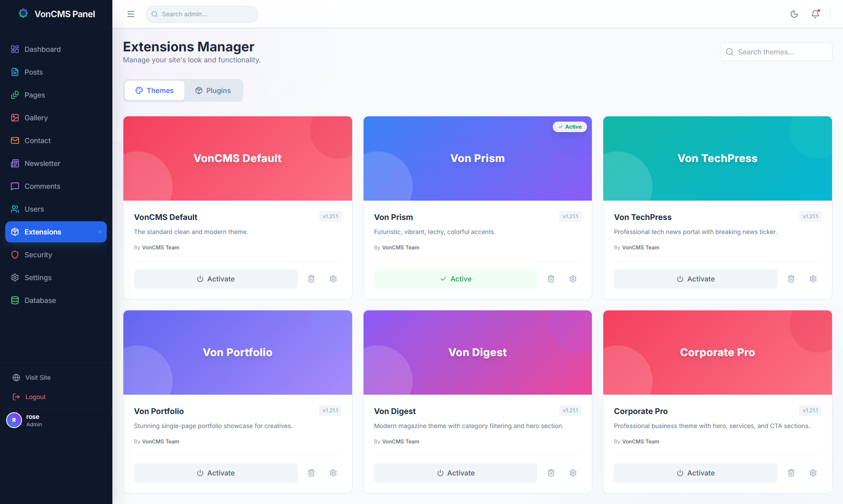The width and height of the screenshot is (843, 504).
Task: Open notifications via the bell icon
Action: tap(815, 14)
